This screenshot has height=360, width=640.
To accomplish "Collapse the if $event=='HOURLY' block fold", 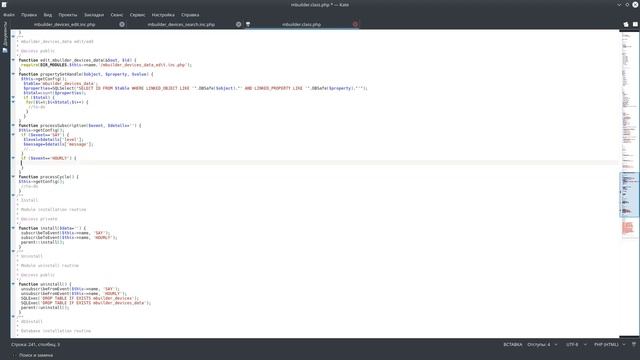I will [13, 158].
